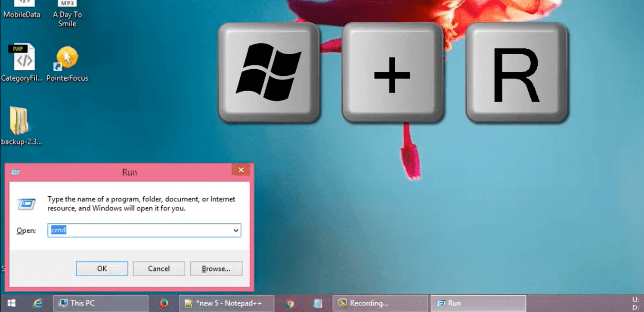Click the 'Type the name of a program' text

tap(141, 204)
